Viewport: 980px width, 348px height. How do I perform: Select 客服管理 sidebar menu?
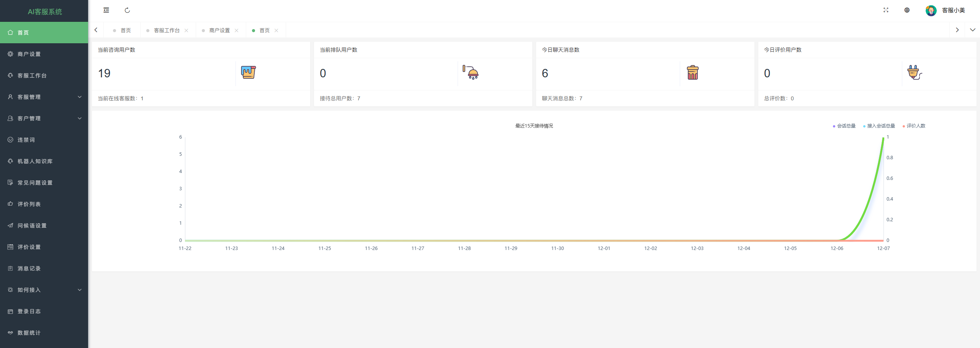click(44, 97)
